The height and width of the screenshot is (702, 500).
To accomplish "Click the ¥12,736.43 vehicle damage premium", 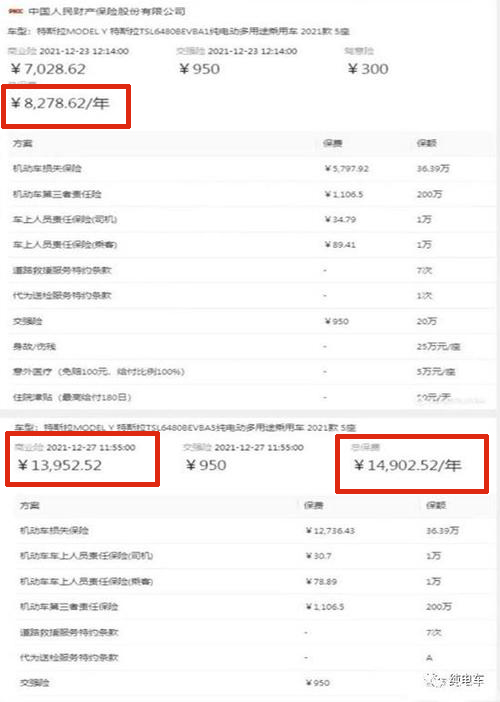I will tap(330, 531).
